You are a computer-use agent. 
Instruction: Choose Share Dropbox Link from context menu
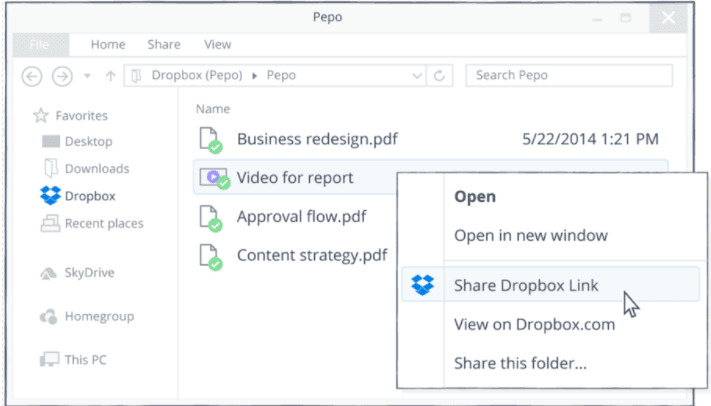point(526,286)
